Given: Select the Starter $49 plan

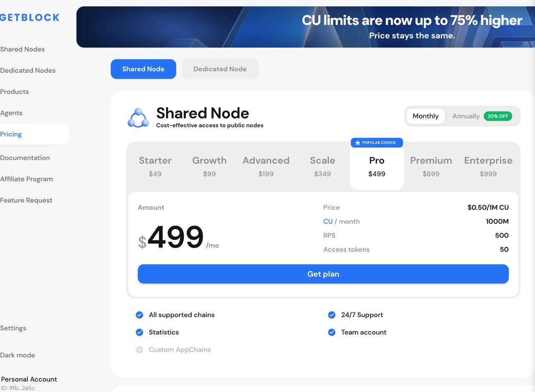Looking at the screenshot, I should pyautogui.click(x=155, y=167).
